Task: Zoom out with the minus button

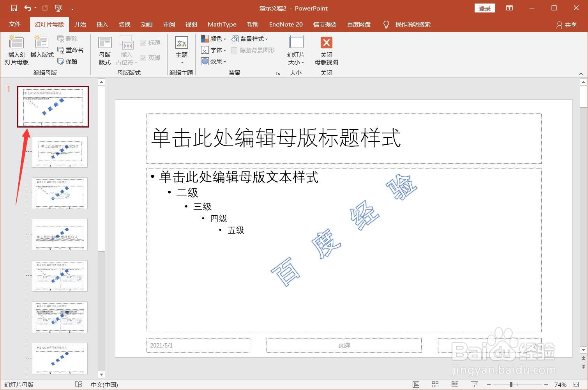Action: tap(489, 385)
